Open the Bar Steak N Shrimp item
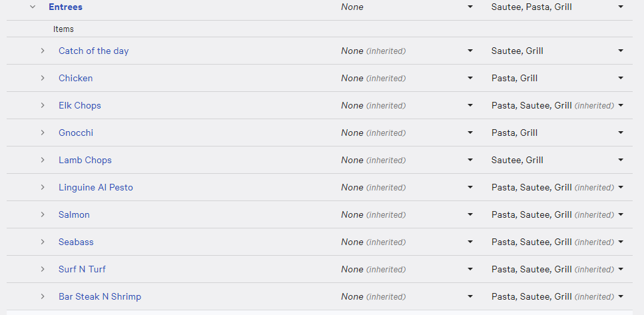The image size is (644, 315). point(100,296)
